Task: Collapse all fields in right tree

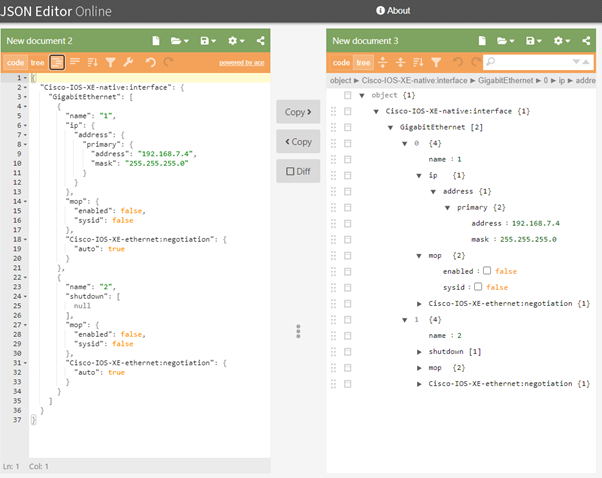Action: (400, 62)
